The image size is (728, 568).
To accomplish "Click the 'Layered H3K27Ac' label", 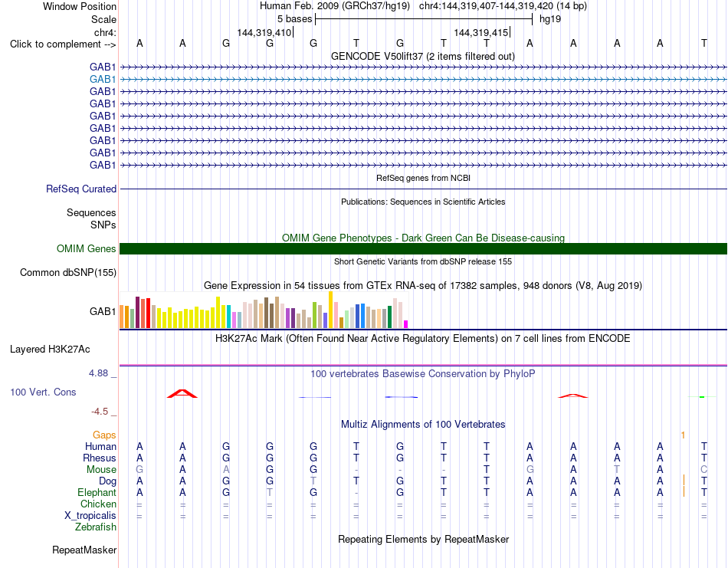I will [x=50, y=350].
